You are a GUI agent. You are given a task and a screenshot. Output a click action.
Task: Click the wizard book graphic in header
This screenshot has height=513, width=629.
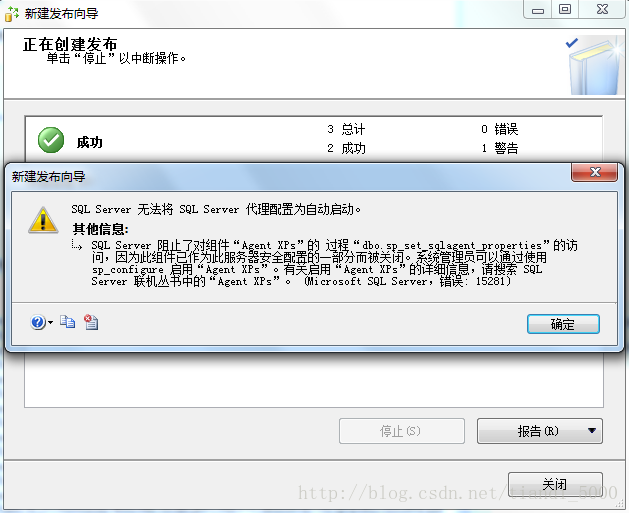593,66
